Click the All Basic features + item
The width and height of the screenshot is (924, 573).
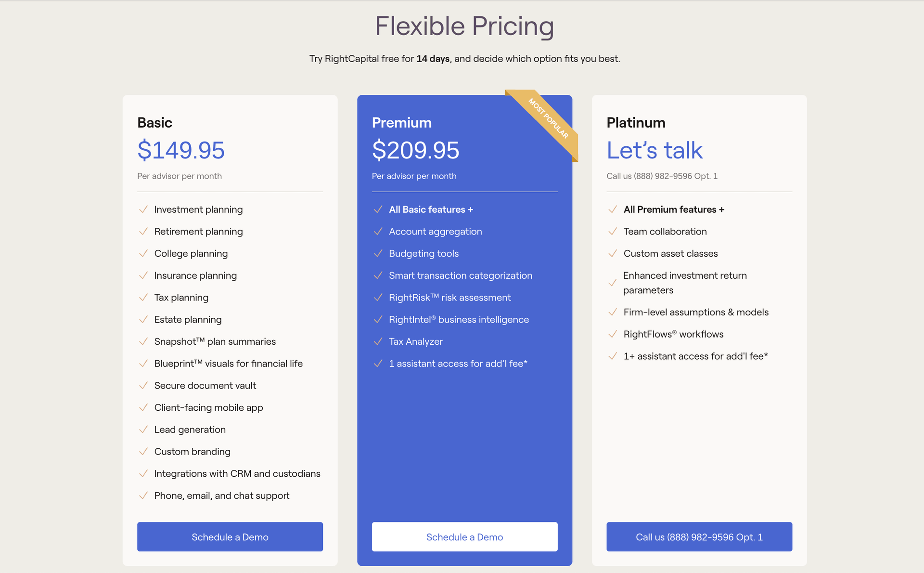[x=431, y=209]
